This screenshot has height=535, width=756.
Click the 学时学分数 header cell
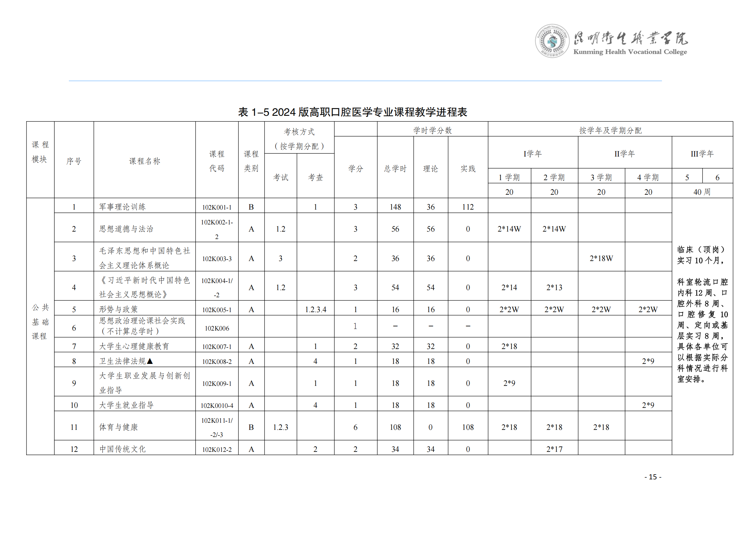(432, 130)
